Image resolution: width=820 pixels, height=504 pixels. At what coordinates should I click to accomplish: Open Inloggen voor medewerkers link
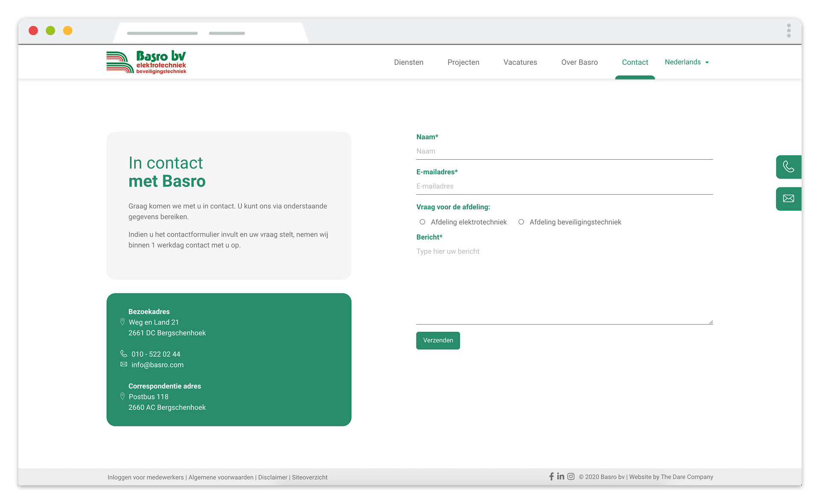[x=146, y=478]
